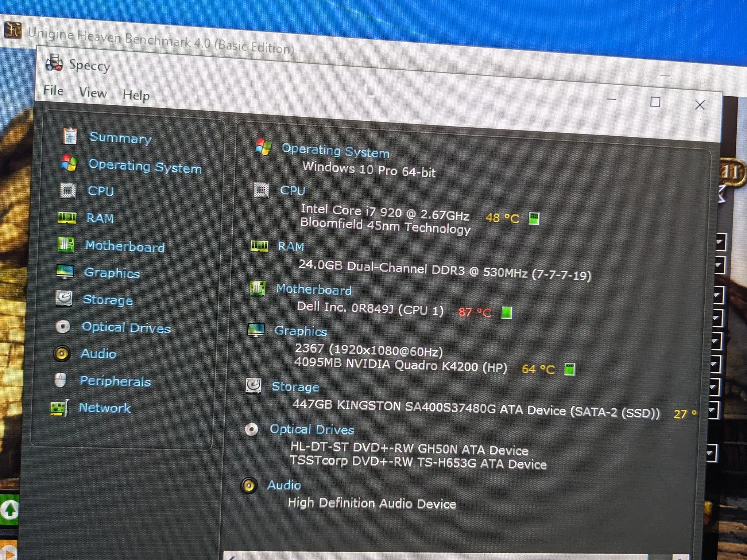Screen dimensions: 747x560
Task: Click the 'Bloomfield 45nm Technology' line
Action: point(385,226)
